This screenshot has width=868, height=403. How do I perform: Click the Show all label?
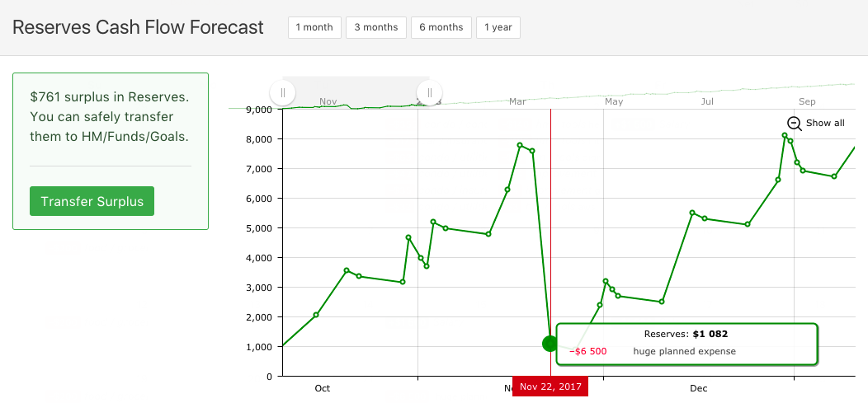pos(825,123)
